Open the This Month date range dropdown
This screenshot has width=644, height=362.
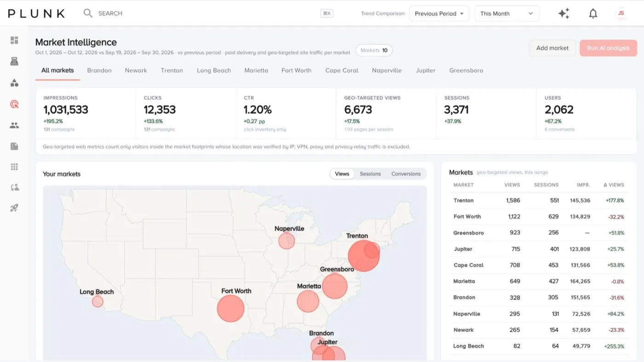[x=507, y=14]
